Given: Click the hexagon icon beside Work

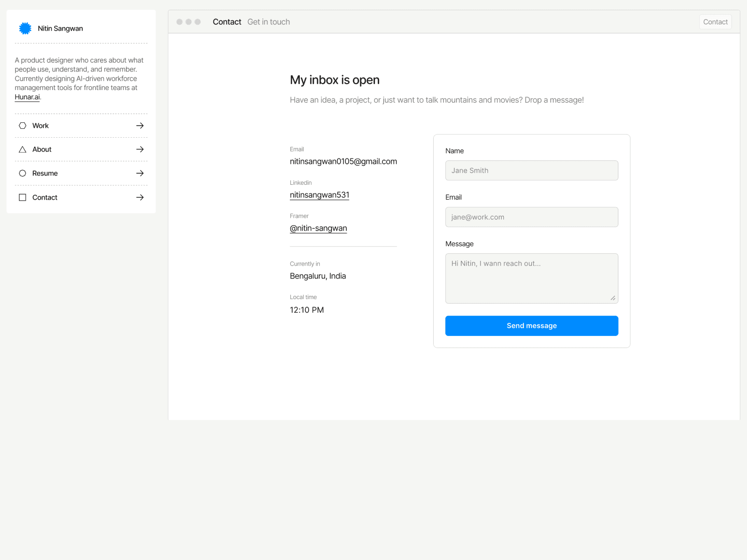Looking at the screenshot, I should (22, 126).
